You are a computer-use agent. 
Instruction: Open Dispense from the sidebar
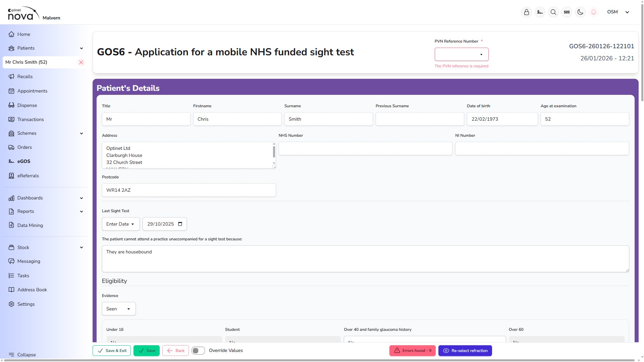coord(27,105)
